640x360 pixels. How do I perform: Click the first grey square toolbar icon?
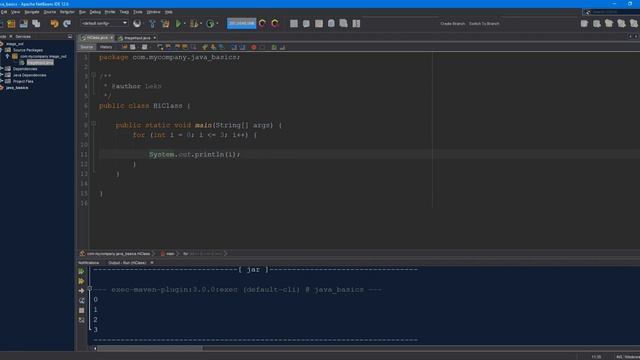point(294,24)
